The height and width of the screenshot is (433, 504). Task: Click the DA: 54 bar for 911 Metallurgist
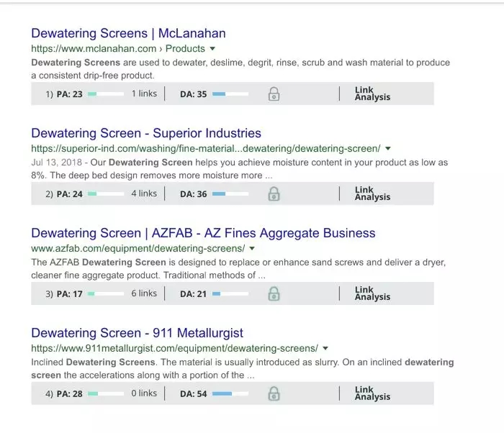(x=230, y=394)
